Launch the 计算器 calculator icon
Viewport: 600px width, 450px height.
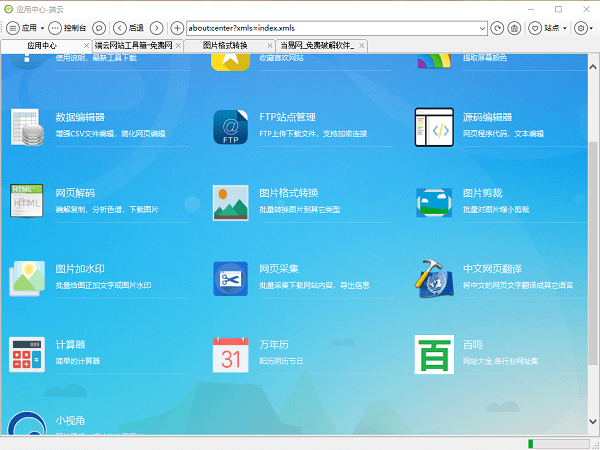(x=26, y=354)
